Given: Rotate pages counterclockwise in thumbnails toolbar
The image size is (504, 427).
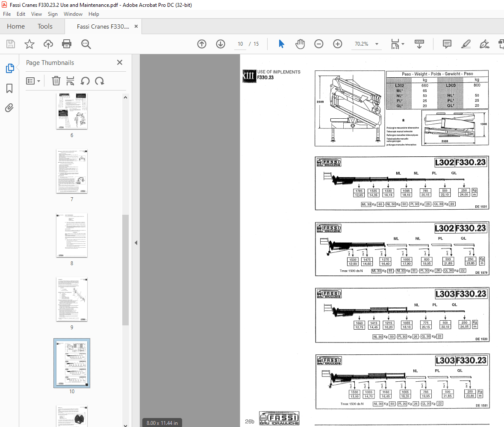Looking at the screenshot, I should click(85, 81).
